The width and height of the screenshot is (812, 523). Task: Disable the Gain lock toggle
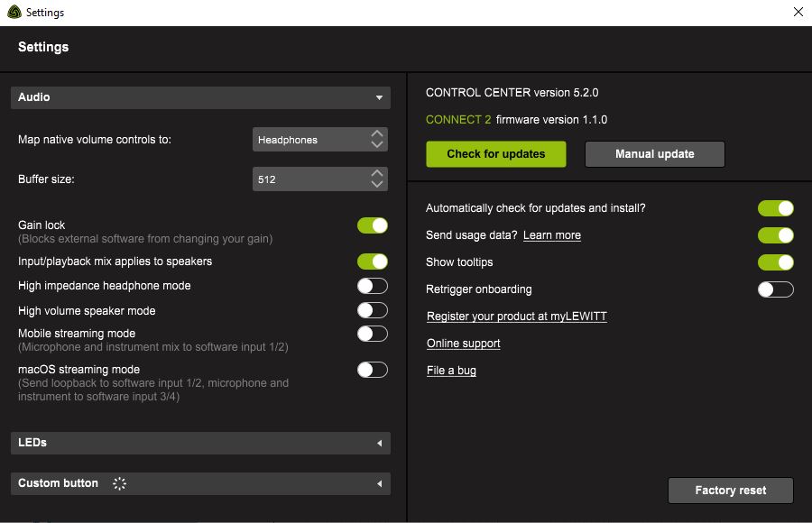tap(372, 225)
